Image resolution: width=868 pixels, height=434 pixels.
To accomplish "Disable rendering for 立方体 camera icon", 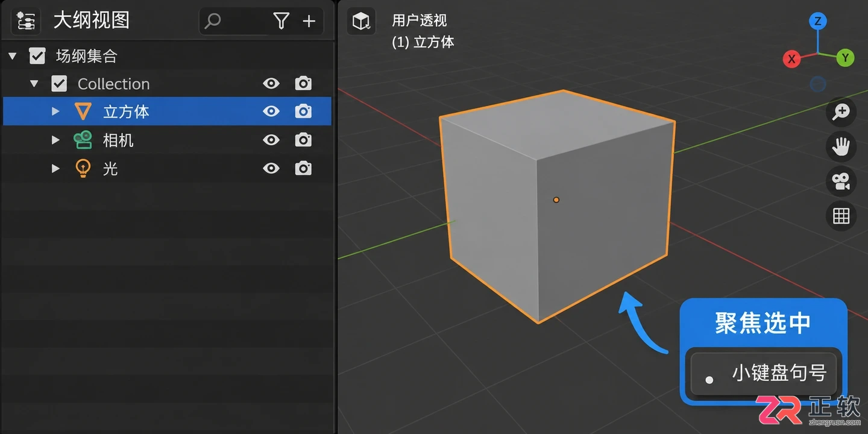I will pyautogui.click(x=303, y=112).
